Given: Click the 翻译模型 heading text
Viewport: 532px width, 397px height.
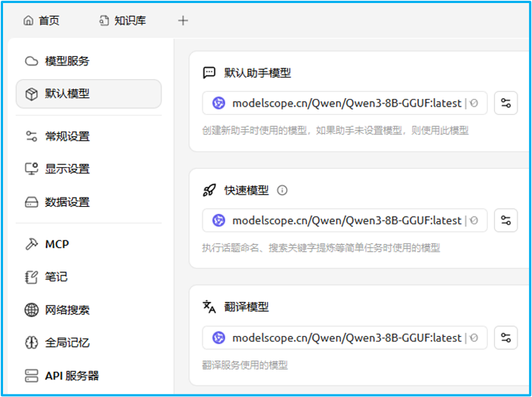Looking at the screenshot, I should [247, 307].
